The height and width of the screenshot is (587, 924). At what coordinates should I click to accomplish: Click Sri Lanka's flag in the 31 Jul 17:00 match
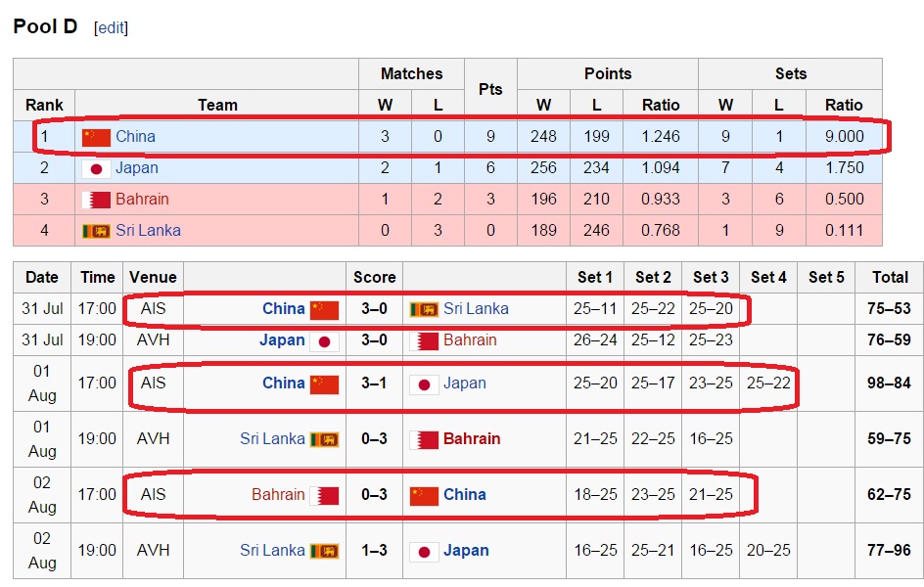click(424, 309)
